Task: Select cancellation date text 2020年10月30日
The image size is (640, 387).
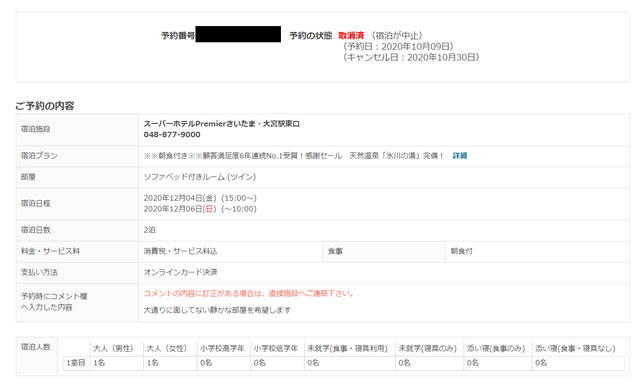Action: tap(441, 58)
